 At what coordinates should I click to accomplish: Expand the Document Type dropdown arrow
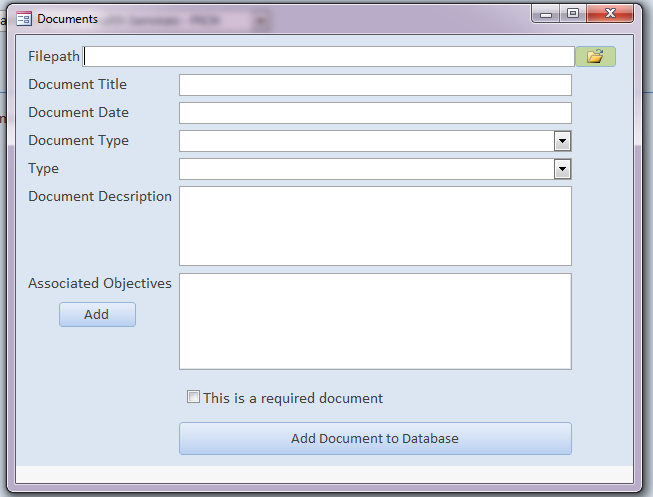click(563, 141)
